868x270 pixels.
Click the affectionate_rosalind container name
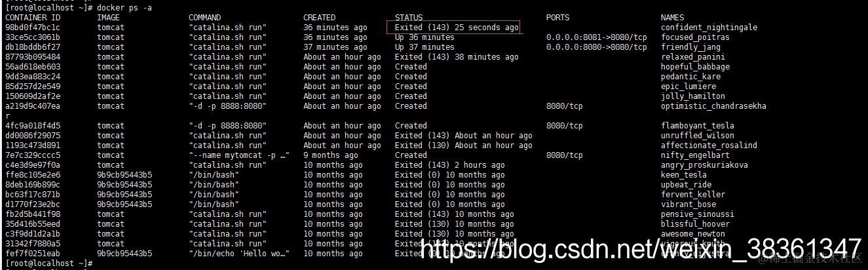(x=709, y=145)
